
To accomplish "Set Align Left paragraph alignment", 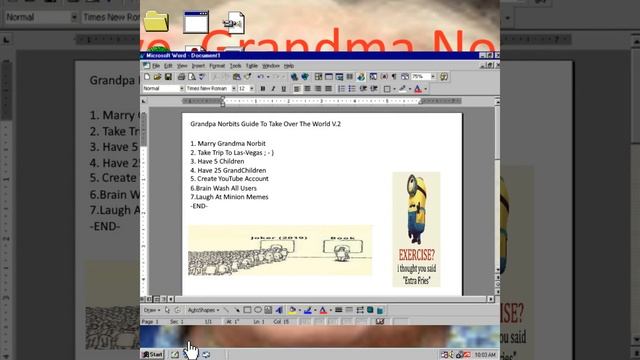I will (297, 89).
